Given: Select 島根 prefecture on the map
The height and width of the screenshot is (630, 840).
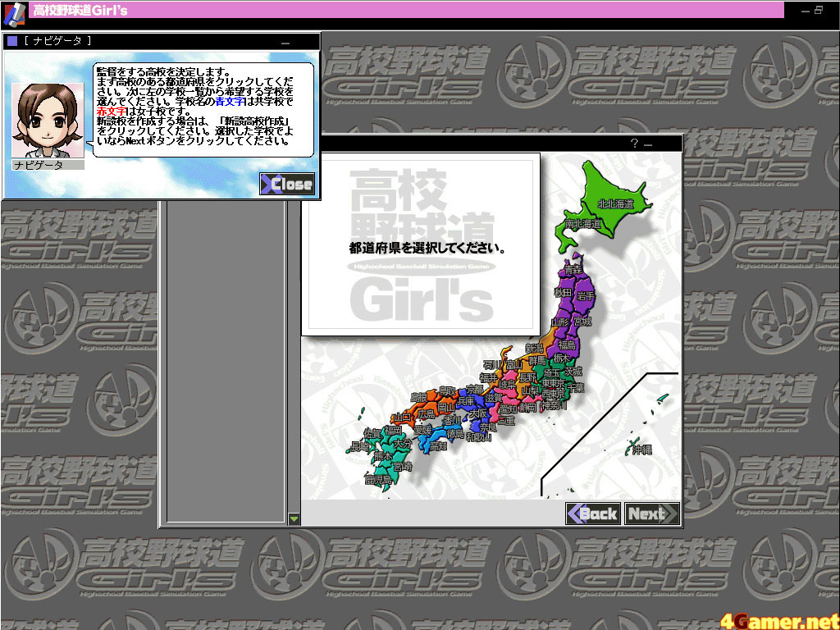Looking at the screenshot, I should (419, 398).
